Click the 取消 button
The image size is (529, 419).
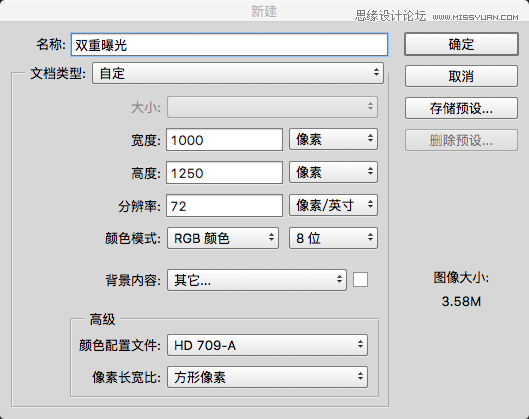(461, 76)
